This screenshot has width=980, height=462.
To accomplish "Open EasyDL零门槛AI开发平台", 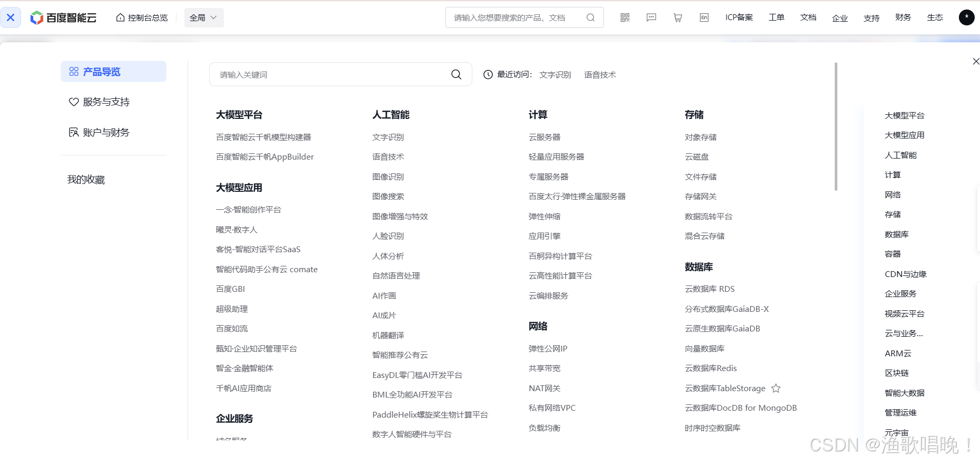I will (x=417, y=375).
